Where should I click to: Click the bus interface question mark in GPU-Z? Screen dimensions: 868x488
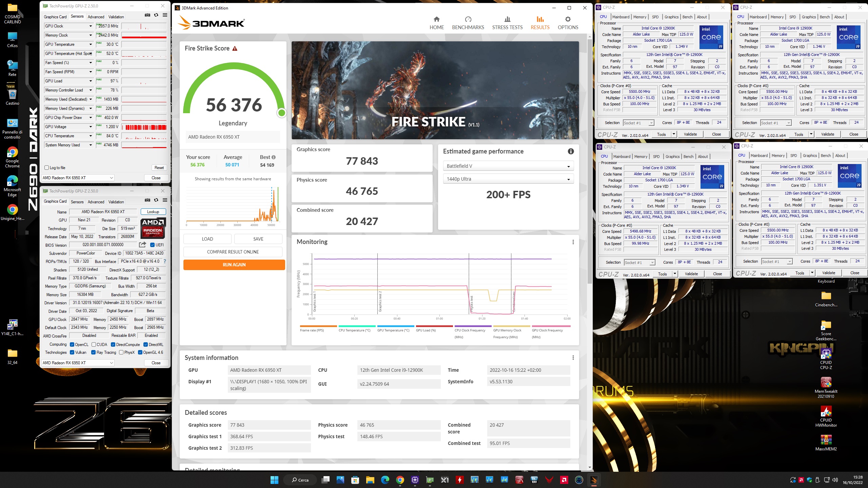pos(165,261)
